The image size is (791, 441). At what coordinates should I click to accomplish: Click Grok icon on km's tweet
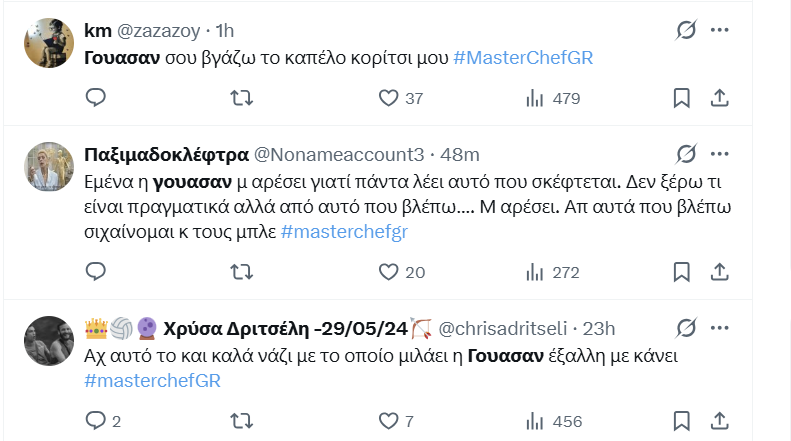click(x=685, y=30)
